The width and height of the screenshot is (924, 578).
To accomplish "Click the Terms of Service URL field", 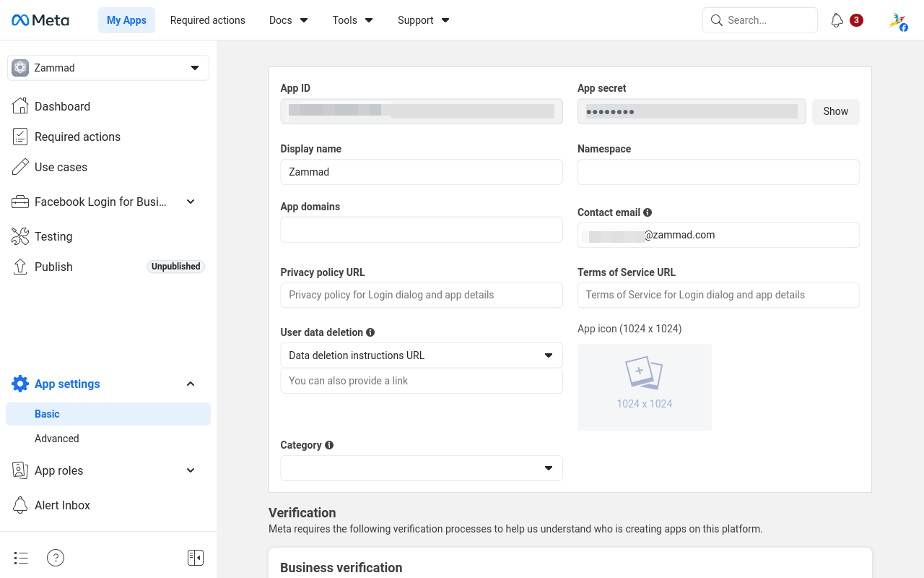I will pyautogui.click(x=718, y=295).
